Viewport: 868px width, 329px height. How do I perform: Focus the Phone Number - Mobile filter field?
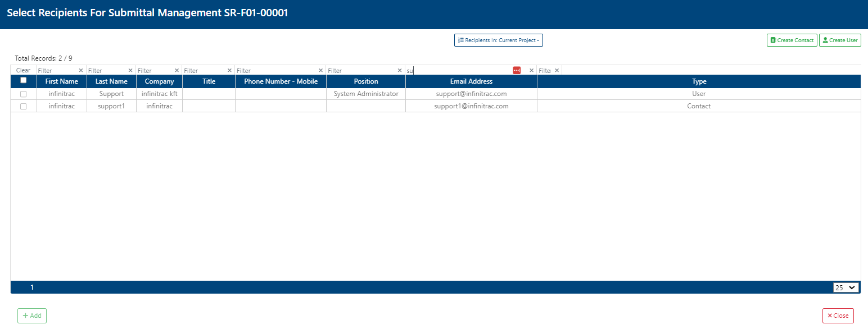click(277, 71)
